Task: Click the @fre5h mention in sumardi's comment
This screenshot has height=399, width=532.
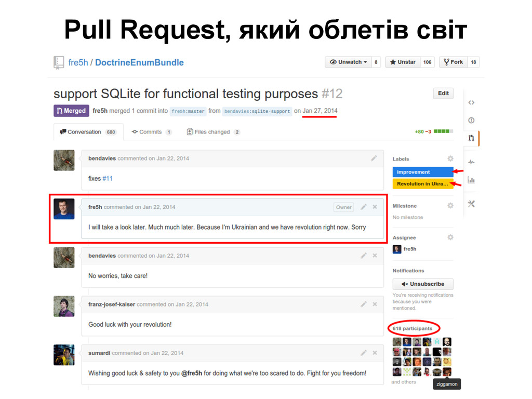Action: click(191, 373)
